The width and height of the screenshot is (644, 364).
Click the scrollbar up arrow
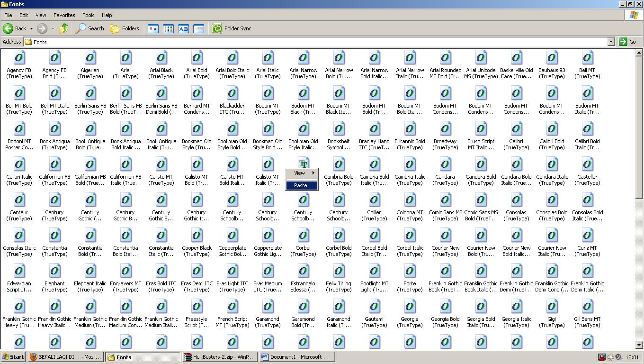[639, 53]
